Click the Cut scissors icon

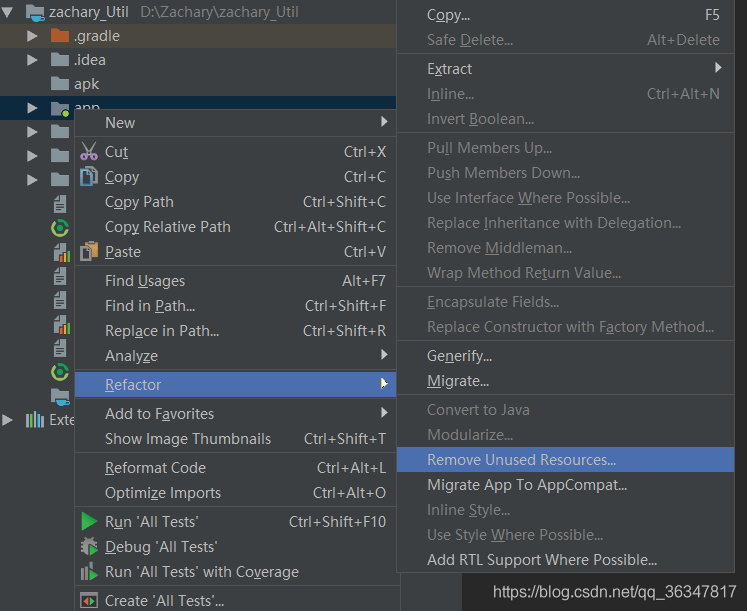coord(89,152)
